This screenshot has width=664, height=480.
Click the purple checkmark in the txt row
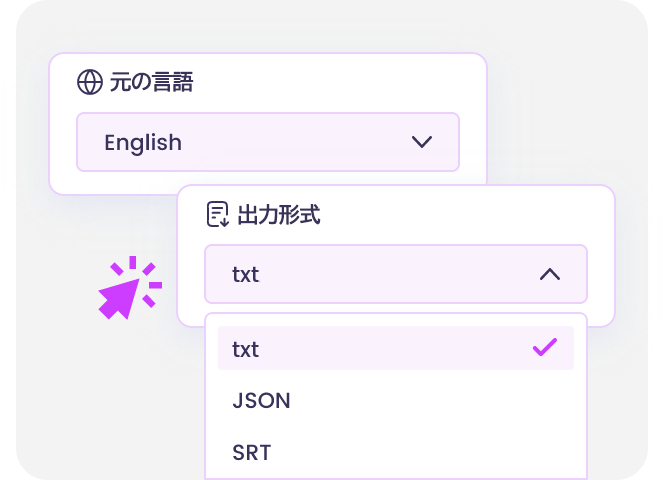click(x=545, y=348)
